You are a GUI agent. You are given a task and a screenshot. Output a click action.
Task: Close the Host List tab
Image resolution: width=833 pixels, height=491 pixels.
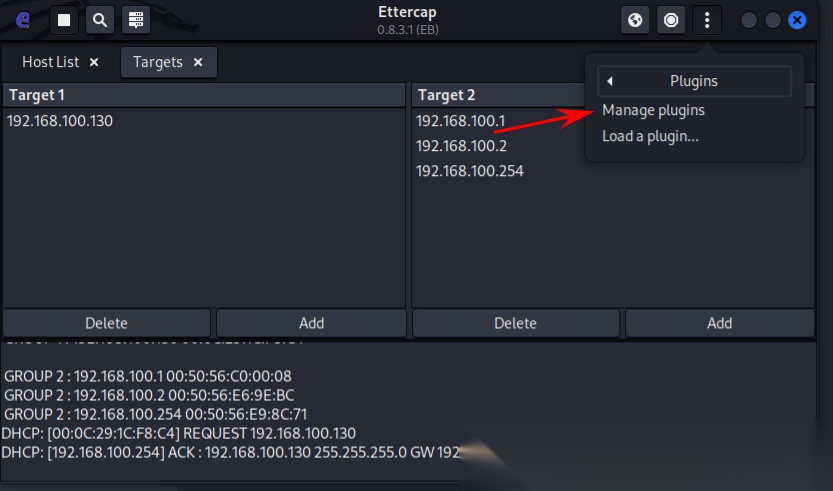point(94,62)
